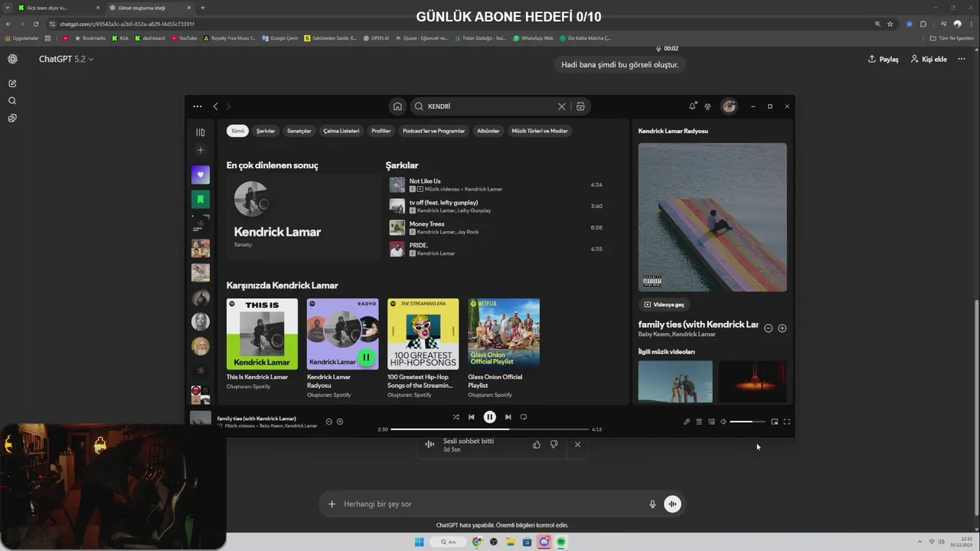Start a new chat in ChatGPT sidebar
This screenshot has width=980, height=551.
click(x=12, y=83)
